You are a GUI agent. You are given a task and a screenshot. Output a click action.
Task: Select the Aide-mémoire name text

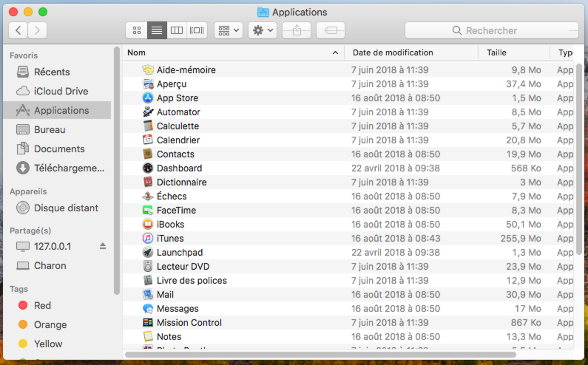(186, 70)
